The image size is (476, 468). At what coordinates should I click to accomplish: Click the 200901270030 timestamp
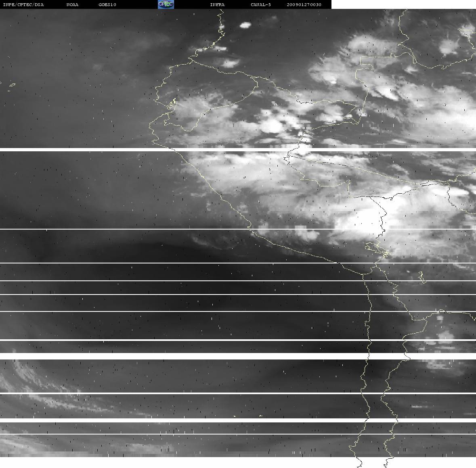point(304,4)
